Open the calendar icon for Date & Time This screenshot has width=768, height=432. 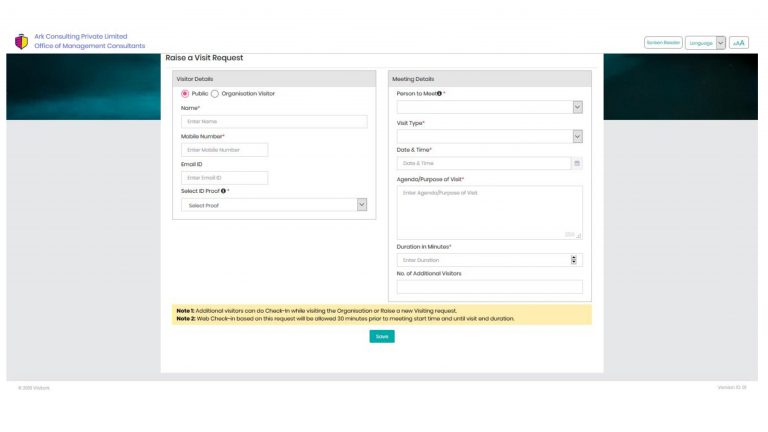tap(577, 163)
